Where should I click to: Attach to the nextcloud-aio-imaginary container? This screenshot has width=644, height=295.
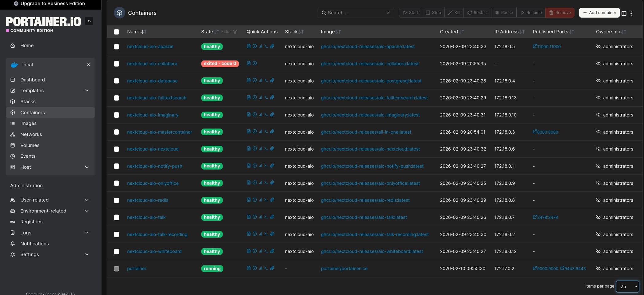click(272, 114)
